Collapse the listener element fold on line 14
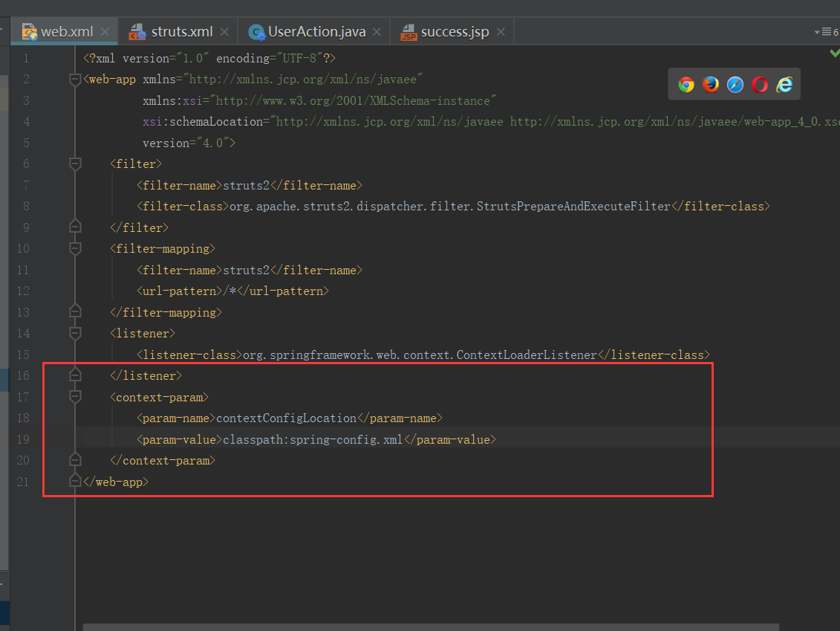This screenshot has height=631, width=840. coord(75,334)
